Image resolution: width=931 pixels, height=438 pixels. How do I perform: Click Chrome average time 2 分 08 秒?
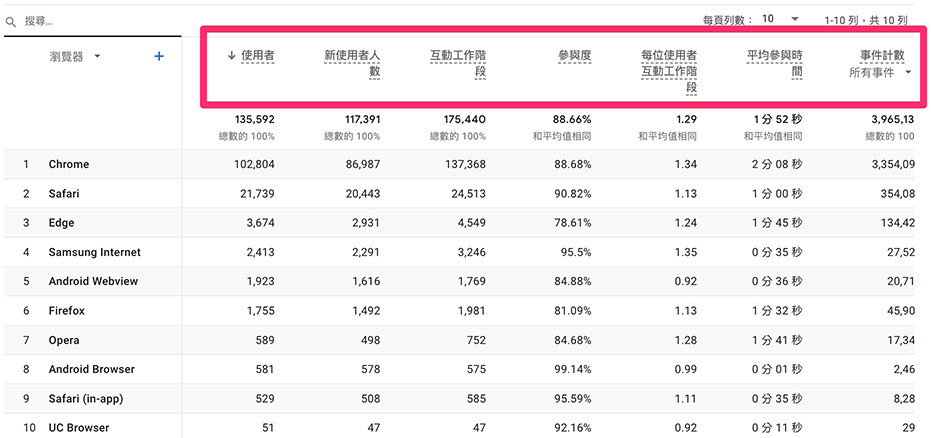click(x=777, y=164)
